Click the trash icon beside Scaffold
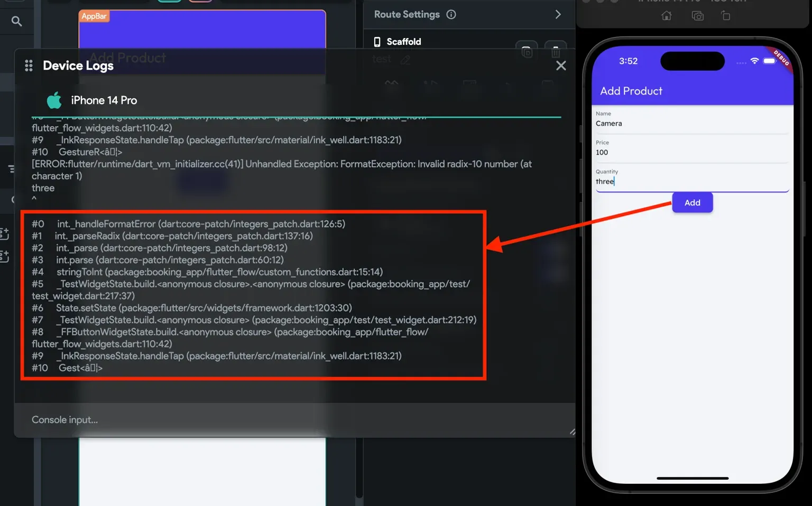Image resolution: width=812 pixels, height=506 pixels. pos(556,51)
